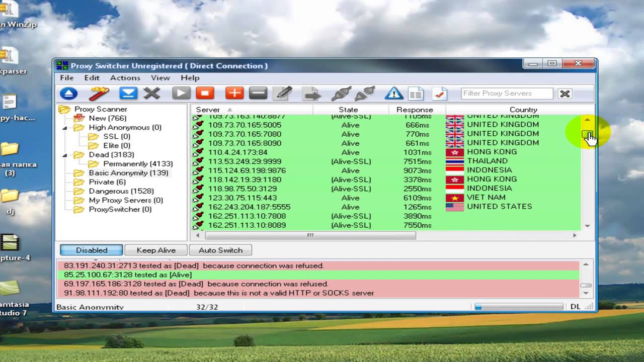Screen dimensions: 644x362
Task: Click the red checkmark document icon
Action: (x=439, y=94)
